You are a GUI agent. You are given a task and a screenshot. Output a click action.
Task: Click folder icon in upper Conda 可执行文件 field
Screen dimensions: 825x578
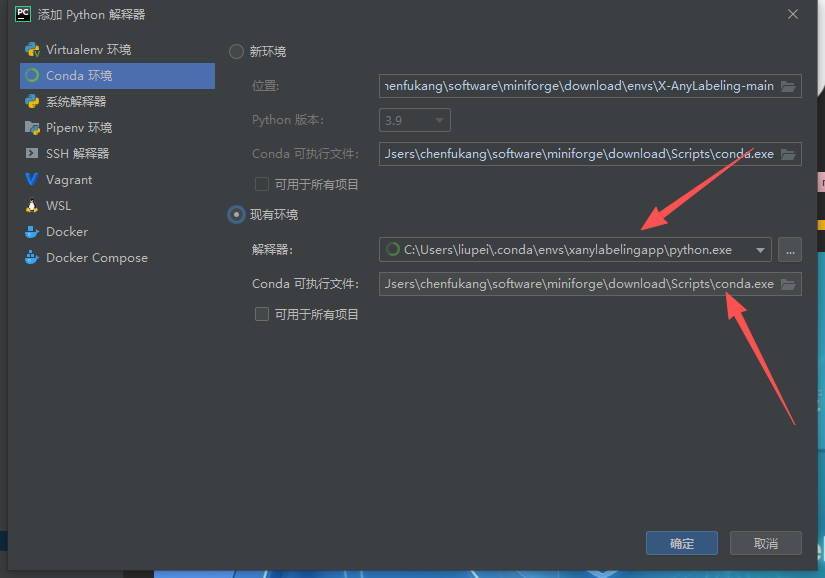tap(788, 154)
